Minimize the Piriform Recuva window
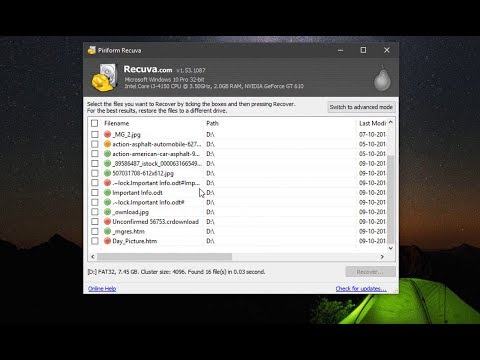 pyautogui.click(x=340, y=50)
